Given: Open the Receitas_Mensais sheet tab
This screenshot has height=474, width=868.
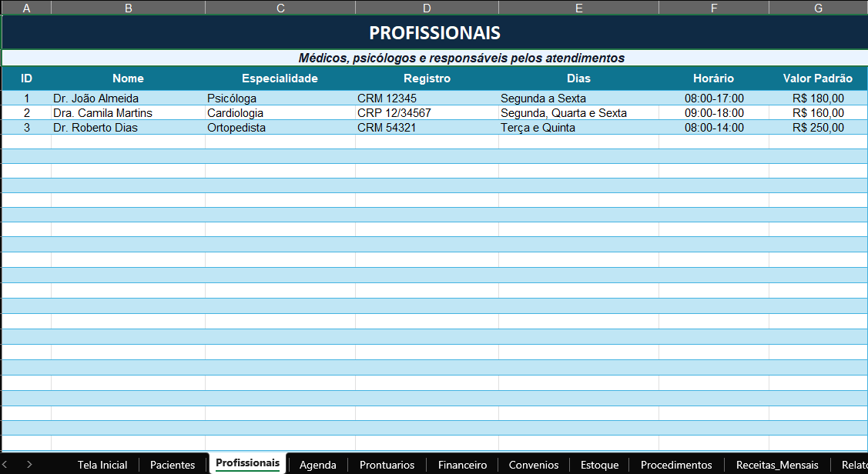Looking at the screenshot, I should pos(777,465).
